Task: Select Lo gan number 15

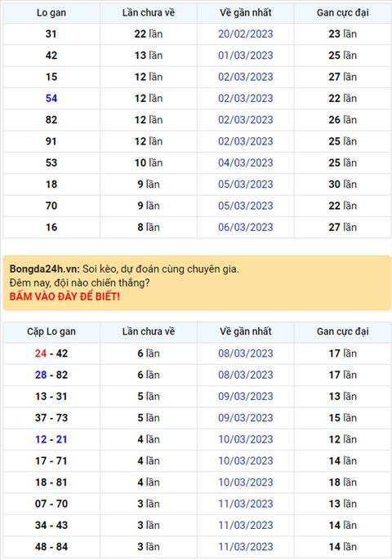Action: (51, 77)
